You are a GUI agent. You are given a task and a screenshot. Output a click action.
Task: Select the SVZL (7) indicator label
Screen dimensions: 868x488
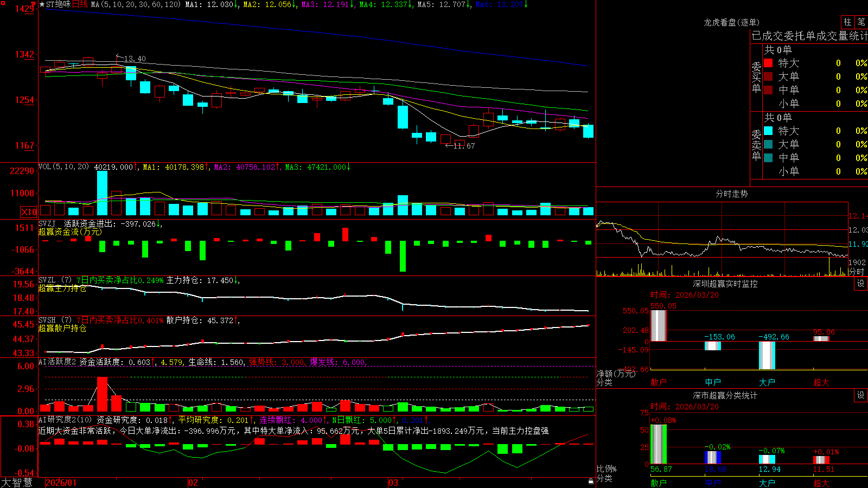(55, 280)
